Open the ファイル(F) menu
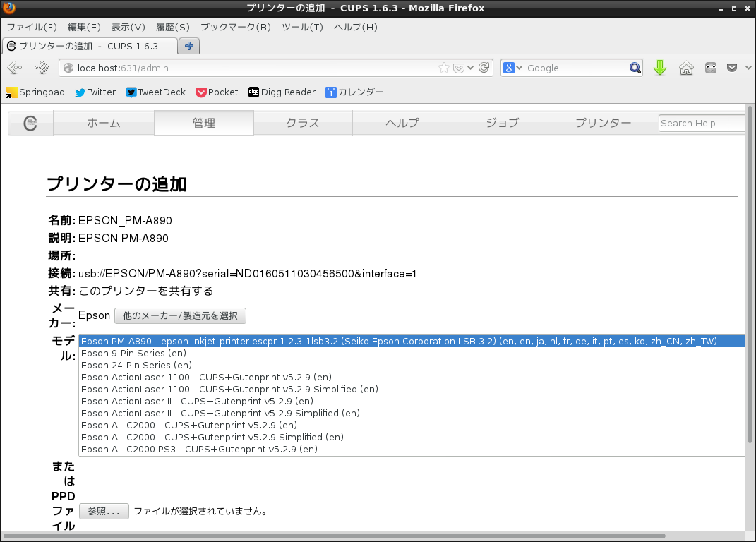The width and height of the screenshot is (756, 542). (32, 27)
